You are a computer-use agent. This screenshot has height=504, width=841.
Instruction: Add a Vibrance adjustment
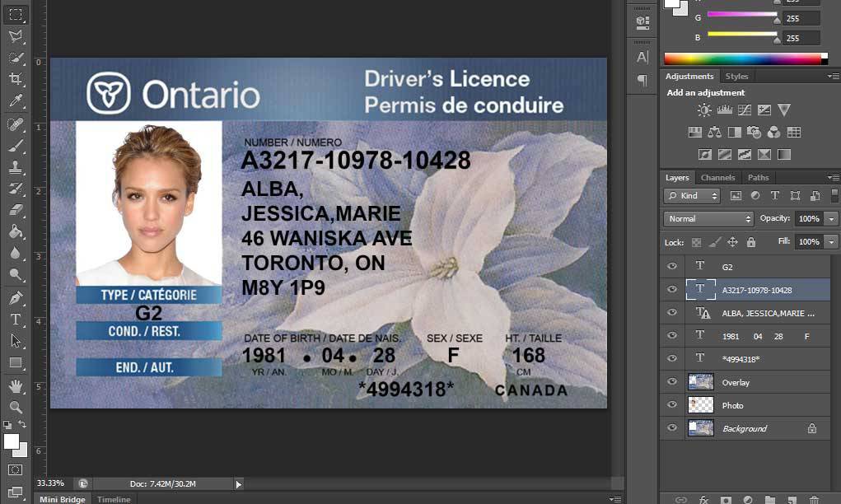(x=784, y=110)
